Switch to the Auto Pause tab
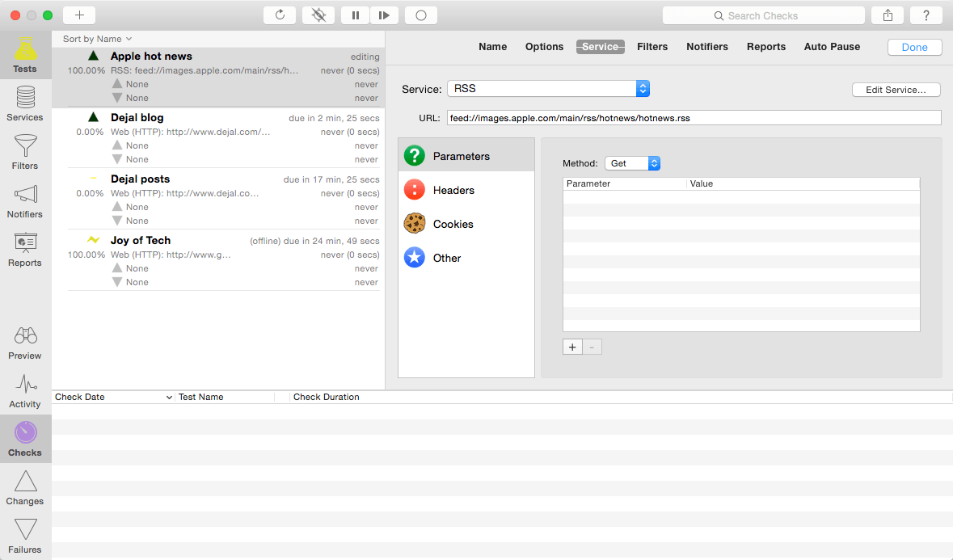The height and width of the screenshot is (560, 953). (x=832, y=47)
